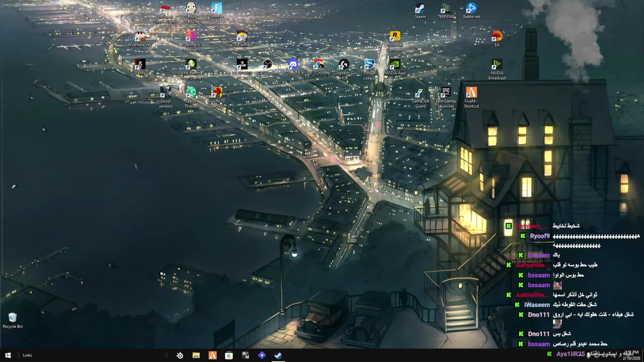644x362 pixels.
Task: Open Who's at the door Demo
Action: click(191, 69)
